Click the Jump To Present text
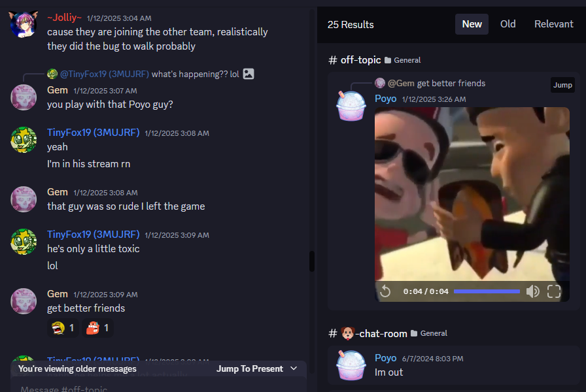 249,368
